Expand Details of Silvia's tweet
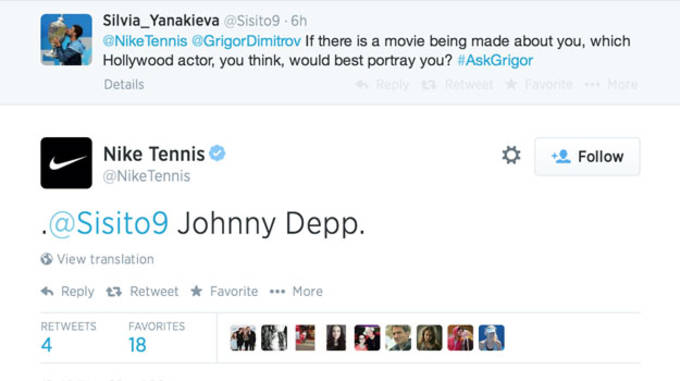This screenshot has height=381, width=680. tap(124, 85)
